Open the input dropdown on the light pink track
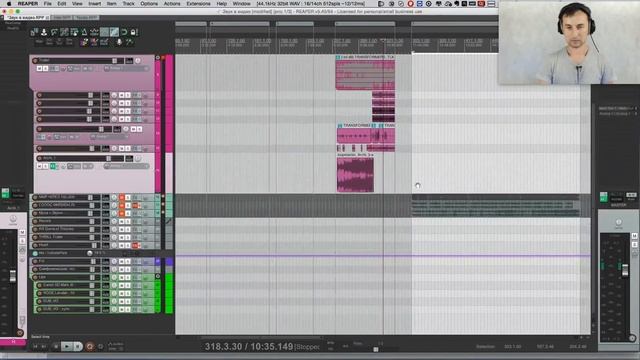This screenshot has width=640, height=360. pos(126,166)
